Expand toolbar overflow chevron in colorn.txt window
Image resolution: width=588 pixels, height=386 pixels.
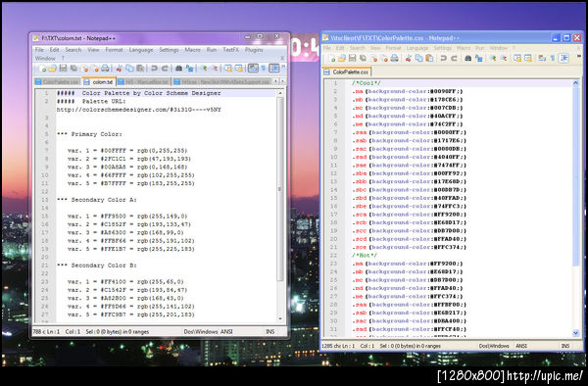click(283, 66)
